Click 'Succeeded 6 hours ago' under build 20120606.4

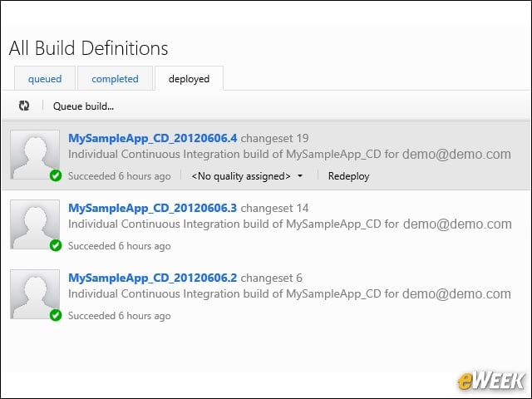pos(120,176)
